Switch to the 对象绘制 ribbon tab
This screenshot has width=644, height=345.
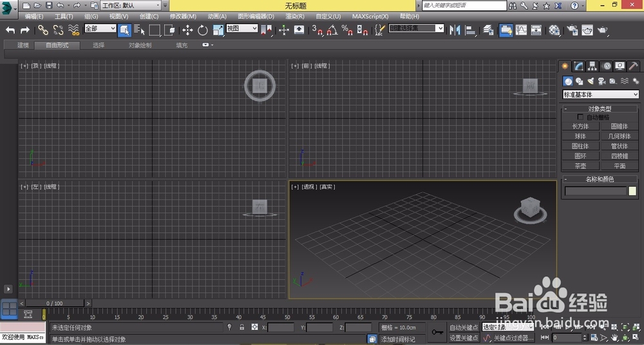pos(140,45)
